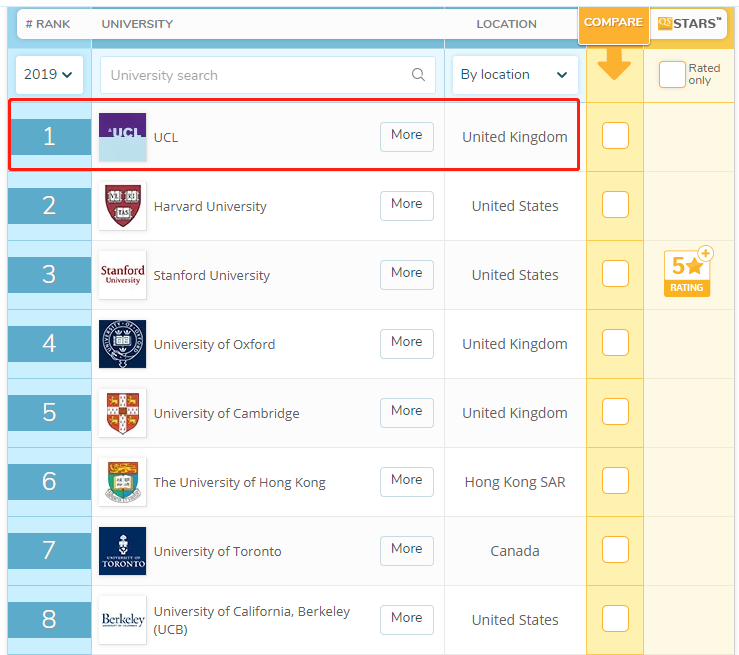Click the University of Oxford crest logo
This screenshot has height=655, width=739.
point(123,344)
